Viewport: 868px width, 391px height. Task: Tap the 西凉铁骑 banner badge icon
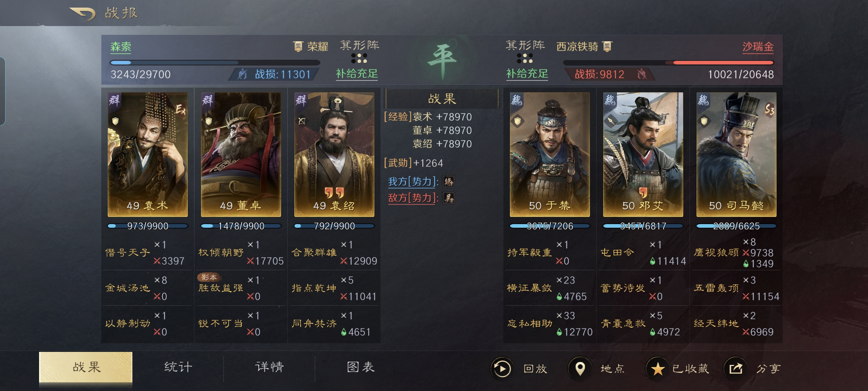(607, 46)
